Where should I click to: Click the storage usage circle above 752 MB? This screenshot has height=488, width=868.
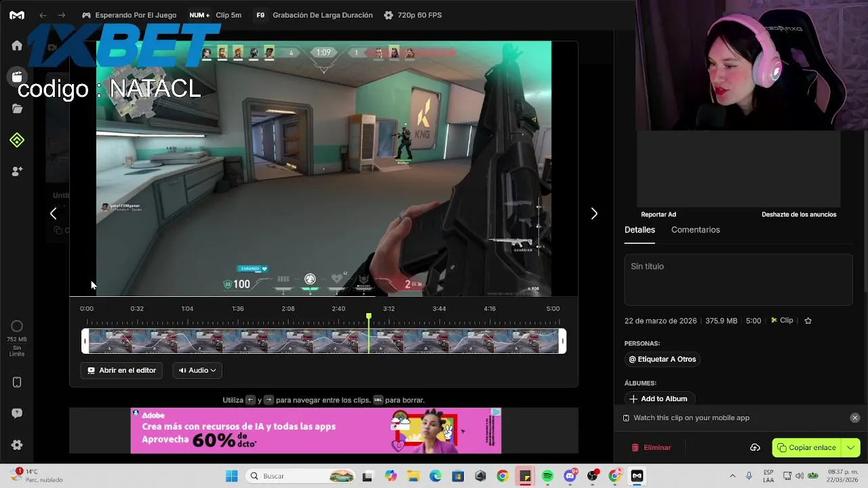(17, 326)
